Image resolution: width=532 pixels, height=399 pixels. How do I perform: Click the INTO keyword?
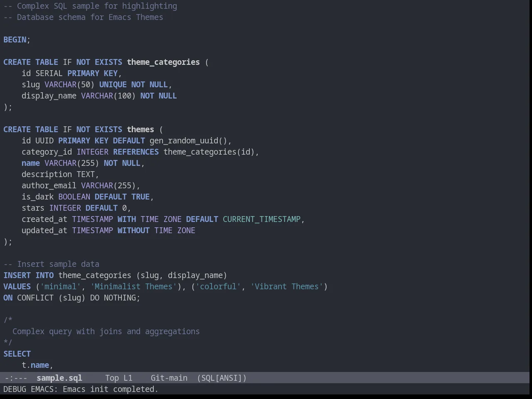click(44, 275)
